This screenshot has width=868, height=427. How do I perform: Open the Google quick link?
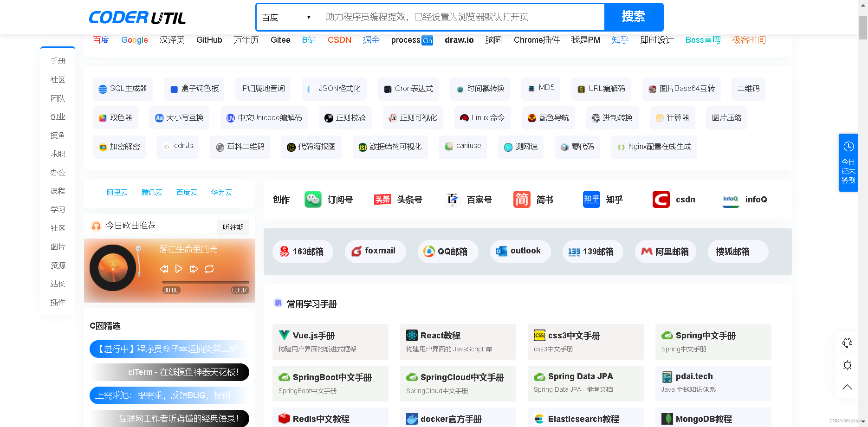(135, 40)
